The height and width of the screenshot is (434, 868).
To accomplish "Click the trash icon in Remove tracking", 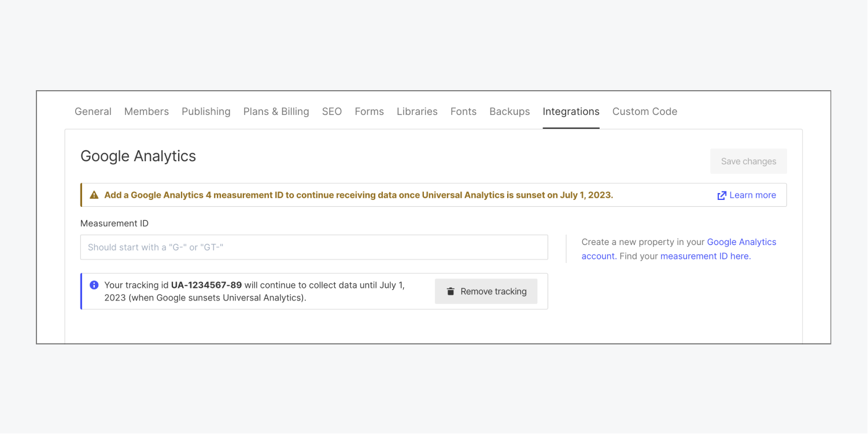I will pyautogui.click(x=450, y=291).
